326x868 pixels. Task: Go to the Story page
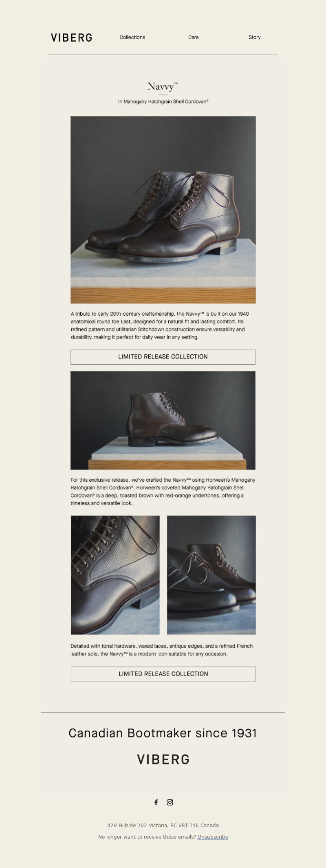[255, 37]
